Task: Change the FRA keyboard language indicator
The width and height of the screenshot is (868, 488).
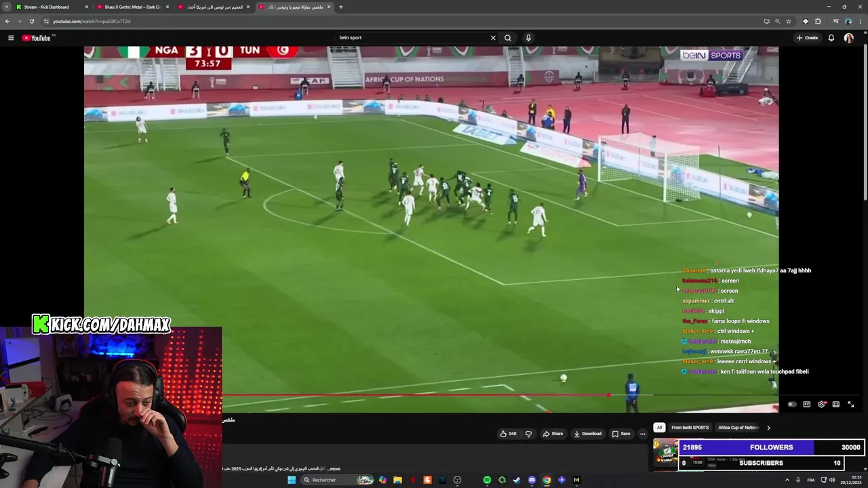Action: tap(811, 480)
